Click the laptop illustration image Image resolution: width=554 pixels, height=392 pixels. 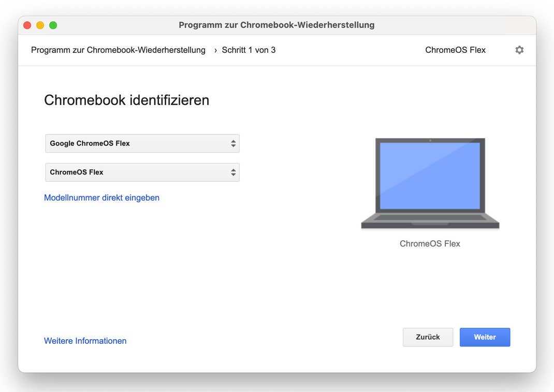[430, 183]
